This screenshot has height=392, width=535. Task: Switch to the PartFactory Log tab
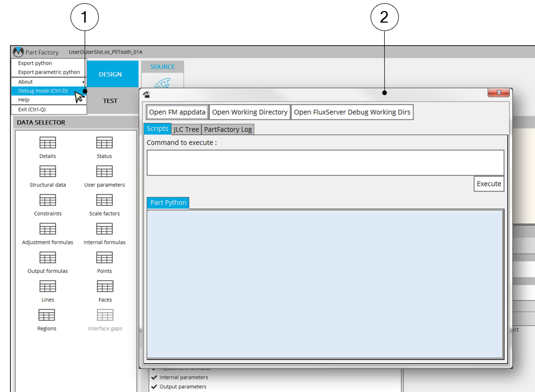click(228, 129)
